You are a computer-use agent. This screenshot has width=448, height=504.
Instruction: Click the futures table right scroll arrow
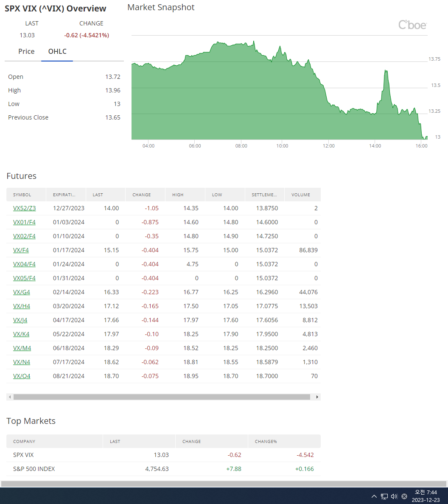[317, 397]
